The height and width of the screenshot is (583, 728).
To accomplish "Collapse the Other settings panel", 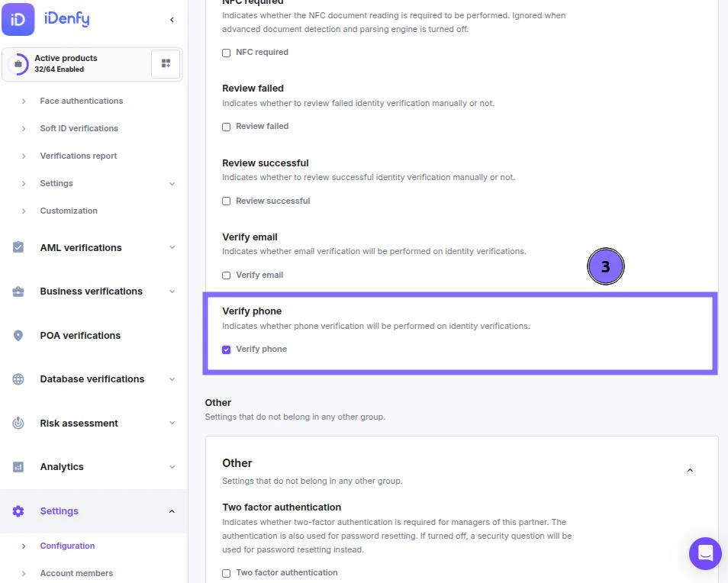I will [x=690, y=470].
